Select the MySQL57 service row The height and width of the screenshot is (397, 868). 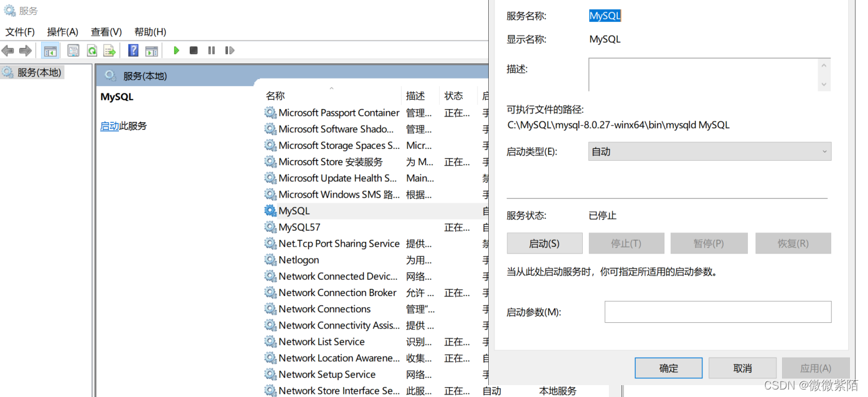(x=375, y=227)
